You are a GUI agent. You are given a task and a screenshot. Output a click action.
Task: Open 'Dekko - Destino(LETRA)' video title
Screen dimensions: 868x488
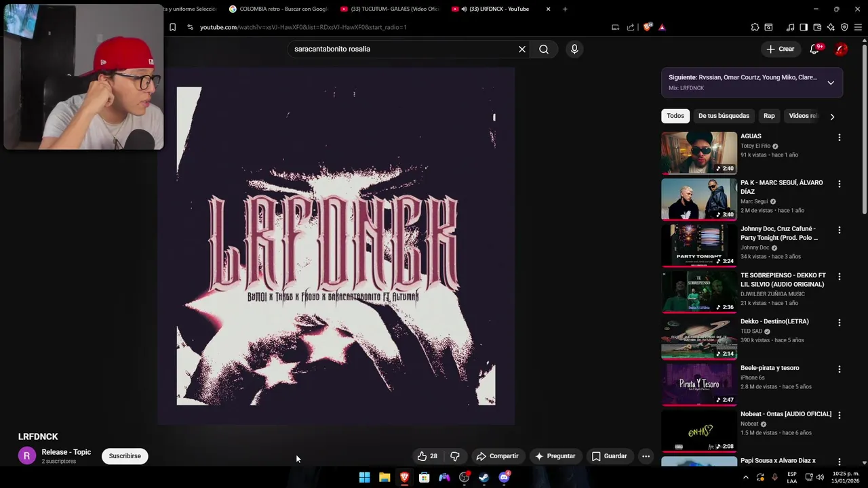[x=774, y=321]
